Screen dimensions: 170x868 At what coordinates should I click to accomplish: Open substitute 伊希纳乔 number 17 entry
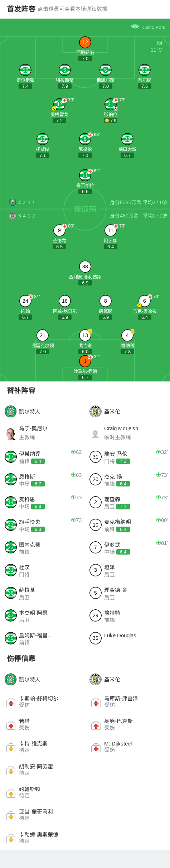42,457
